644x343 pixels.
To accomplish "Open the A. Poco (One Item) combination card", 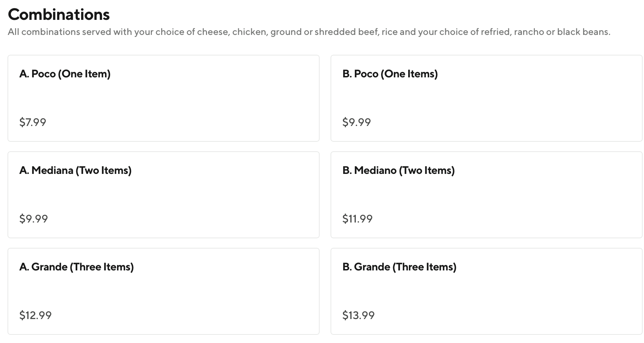I will [x=163, y=98].
